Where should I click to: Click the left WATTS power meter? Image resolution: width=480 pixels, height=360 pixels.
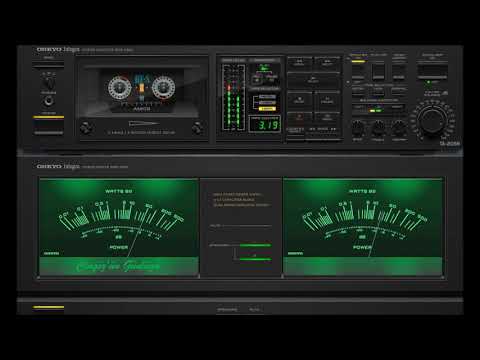pyautogui.click(x=119, y=227)
